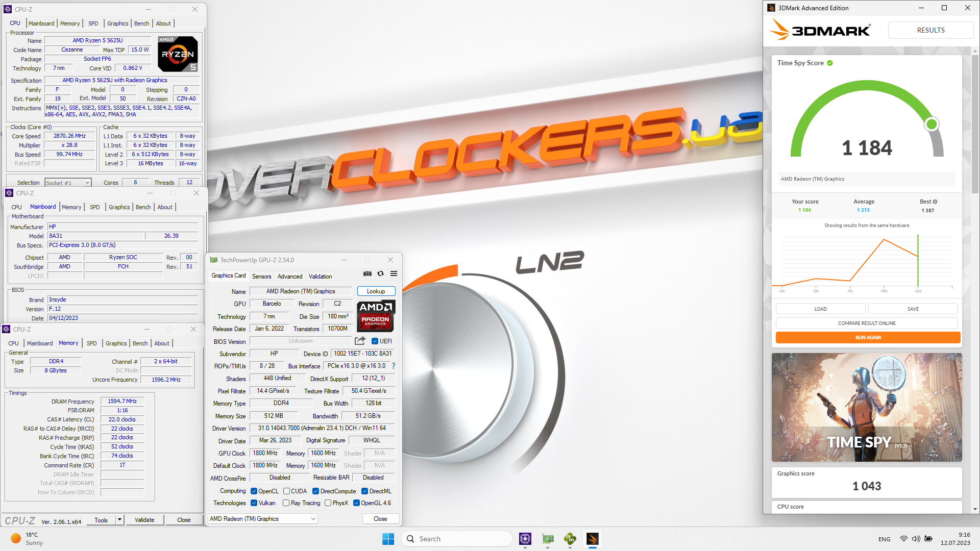980x551 pixels.
Task: Click the Wi-Fi network tray icon
Action: (903, 539)
